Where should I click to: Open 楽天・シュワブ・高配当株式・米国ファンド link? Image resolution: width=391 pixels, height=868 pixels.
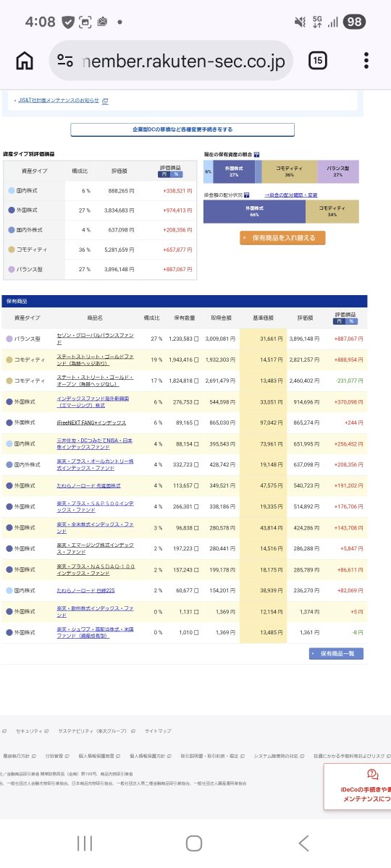[95, 632]
